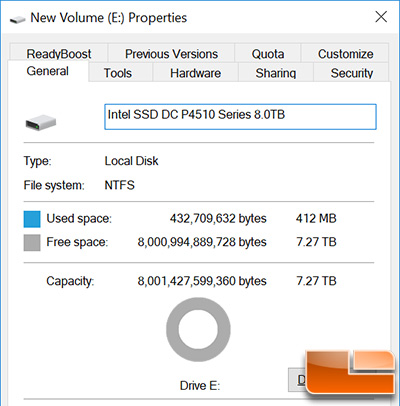Click the 'Free space:' label
Screen dimensions: 400x406
[77, 242]
